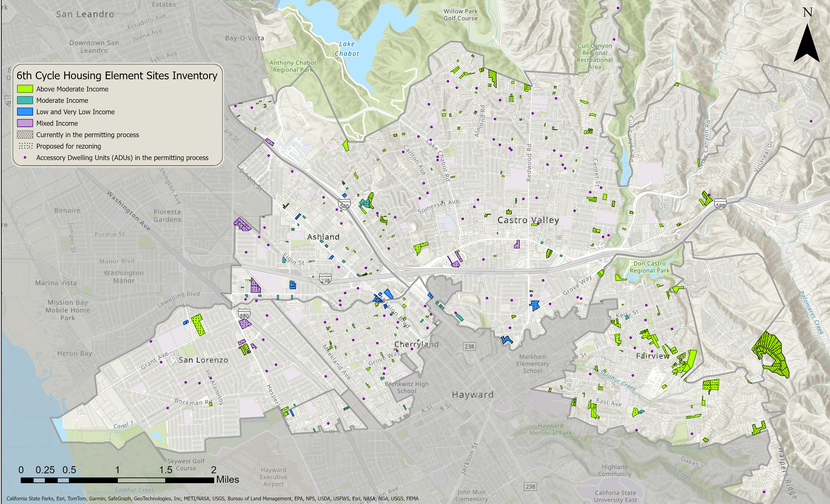Click the legend title text
The width and height of the screenshot is (830, 504).
[x=117, y=76]
